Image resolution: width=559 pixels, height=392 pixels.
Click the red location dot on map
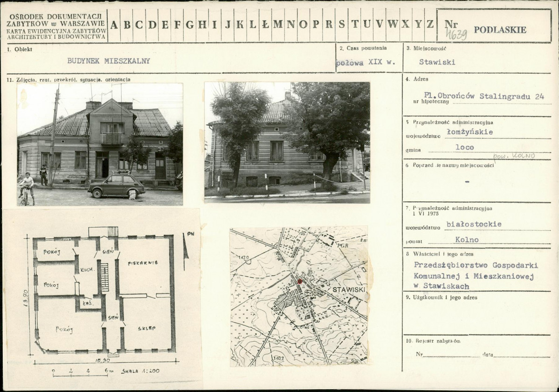(x=300, y=282)
